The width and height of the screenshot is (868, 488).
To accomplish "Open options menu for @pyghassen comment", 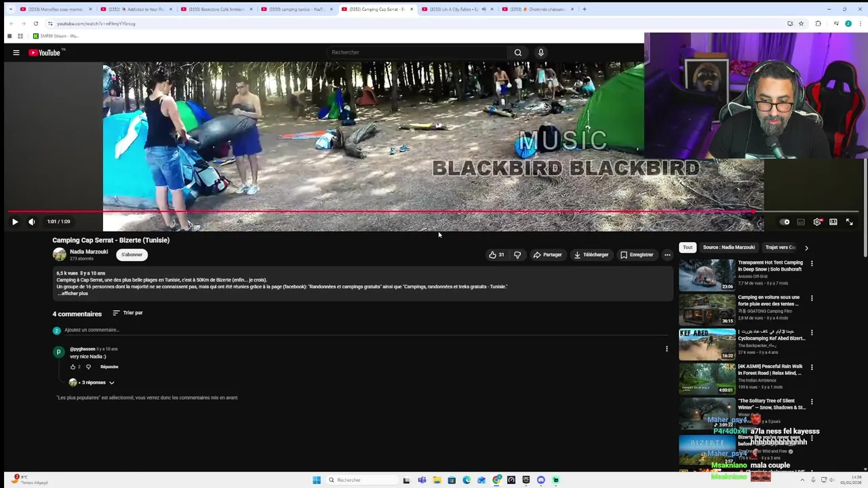I will point(667,349).
